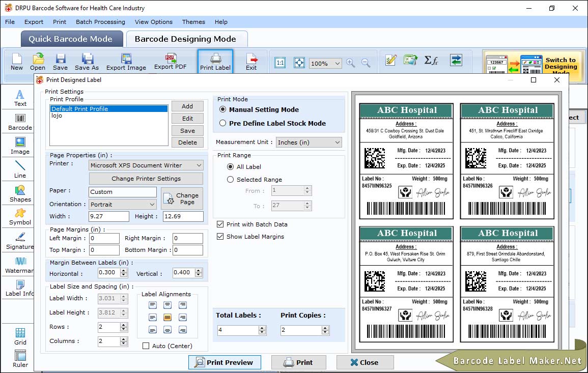Screen dimensions: 588x373
Task: Open the Orientation dropdown
Action: tap(123, 204)
